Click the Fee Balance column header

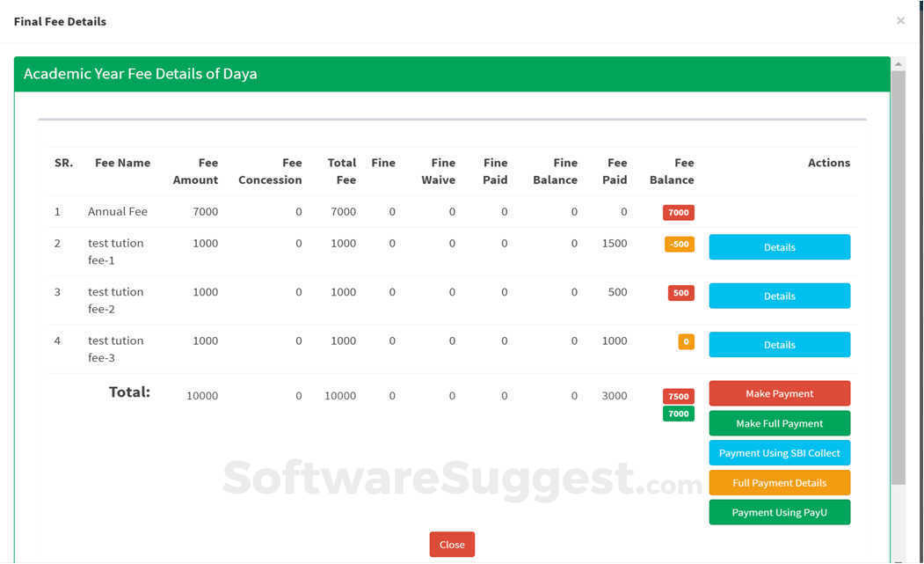point(672,172)
